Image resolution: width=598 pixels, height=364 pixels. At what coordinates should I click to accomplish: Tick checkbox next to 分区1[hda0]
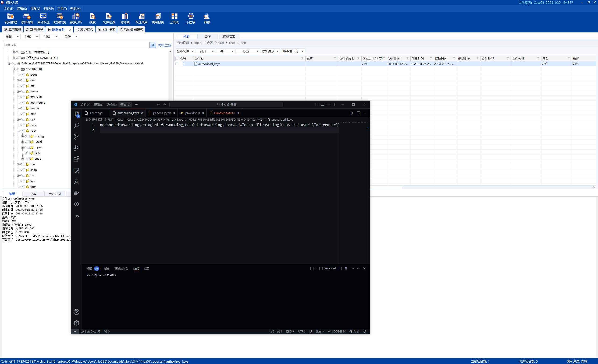pyautogui.click(x=19, y=69)
